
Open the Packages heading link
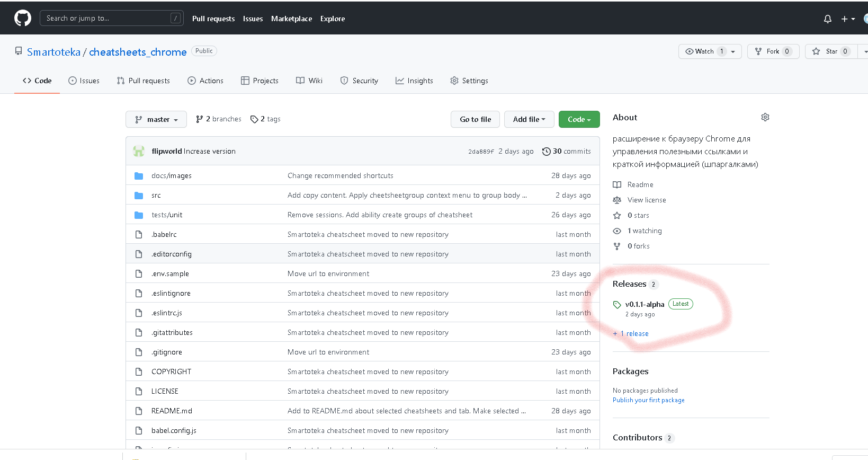pos(631,371)
